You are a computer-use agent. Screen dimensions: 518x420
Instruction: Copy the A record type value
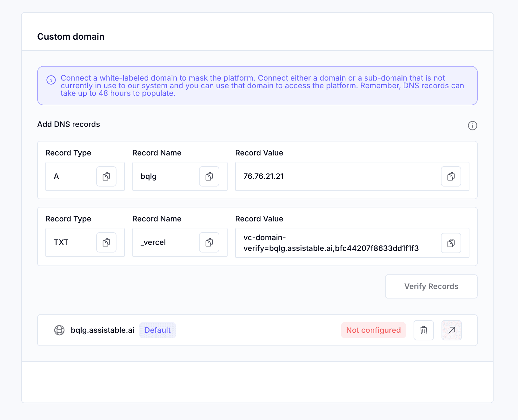point(106,176)
